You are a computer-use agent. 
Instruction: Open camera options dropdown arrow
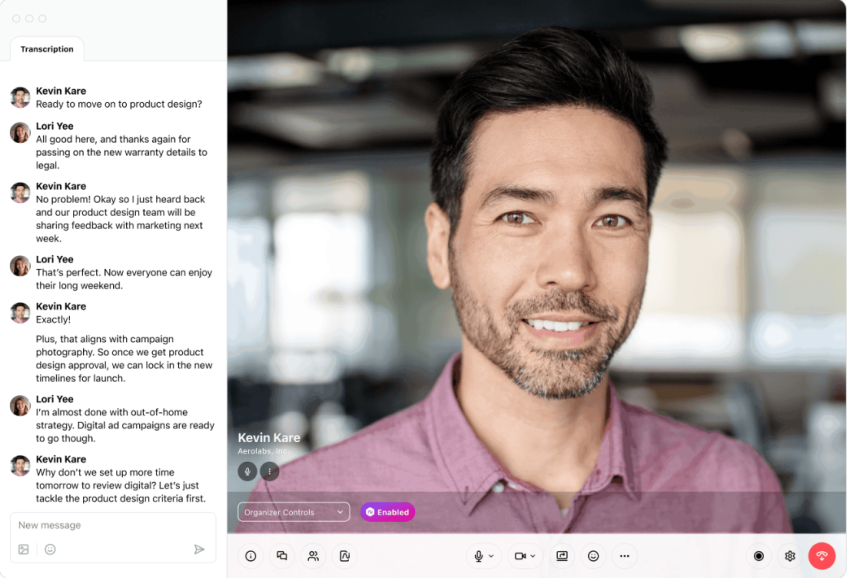533,556
